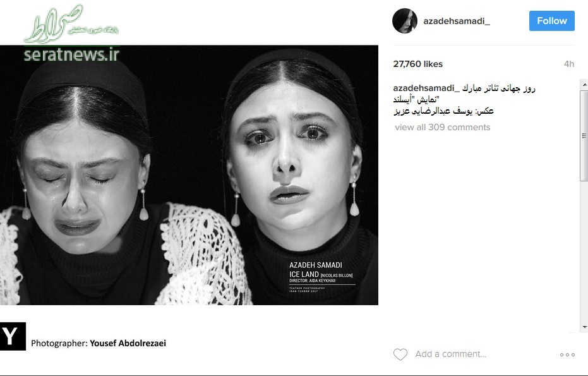This screenshot has width=588, height=376.
Task: Click scrollbar up arrow in comments panel
Action: tap(584, 85)
